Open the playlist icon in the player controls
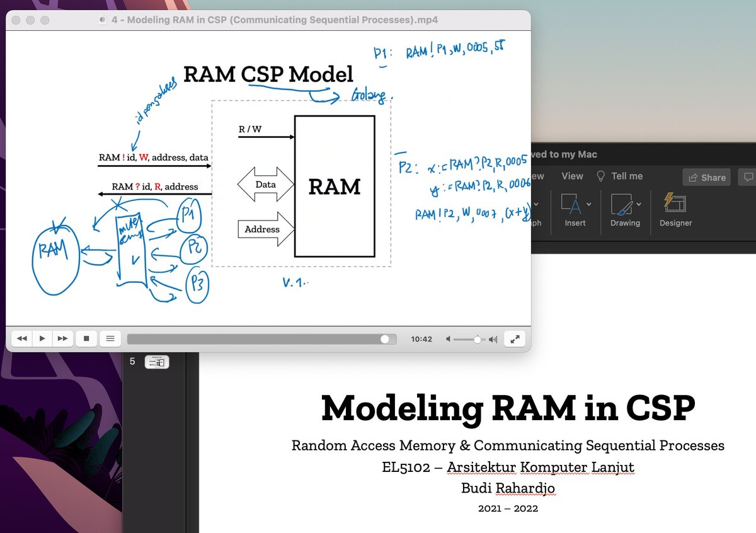This screenshot has height=533, width=756. 110,338
